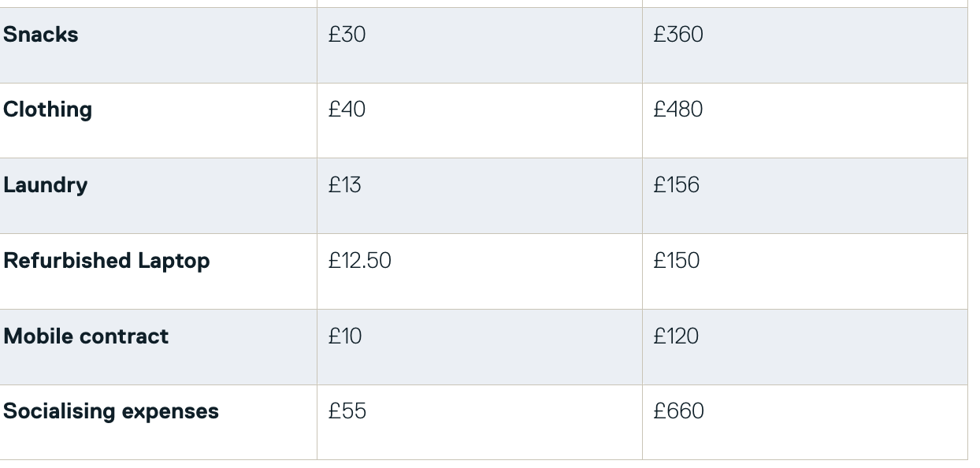
Task: Select the £12.50 laptop cost cell
Action: click(360, 261)
